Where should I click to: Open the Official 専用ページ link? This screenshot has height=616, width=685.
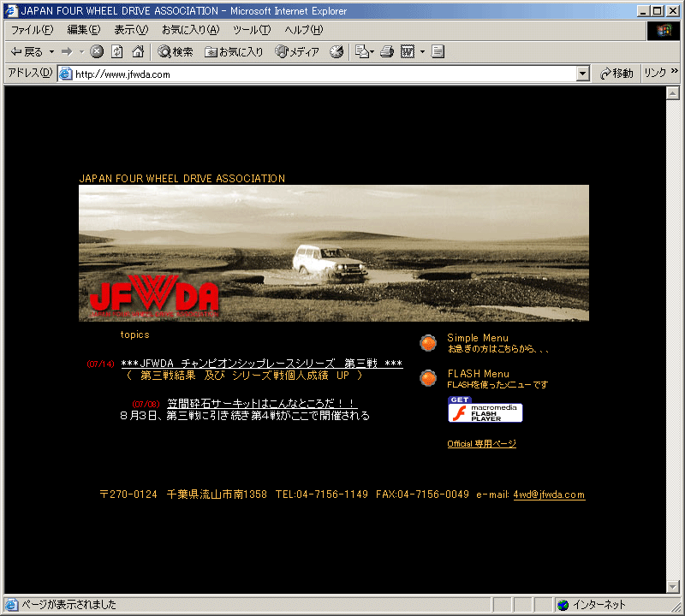(x=481, y=444)
